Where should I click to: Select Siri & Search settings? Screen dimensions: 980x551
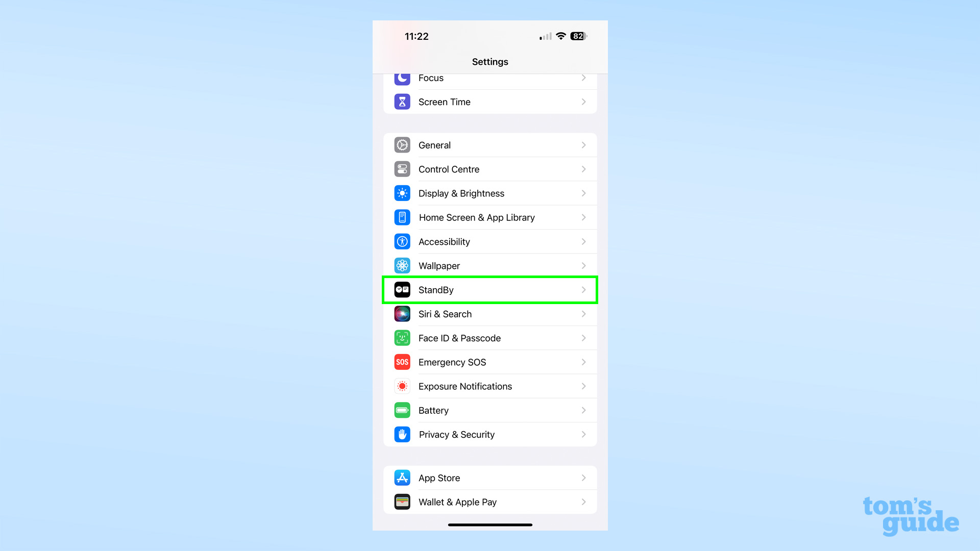[x=489, y=314]
